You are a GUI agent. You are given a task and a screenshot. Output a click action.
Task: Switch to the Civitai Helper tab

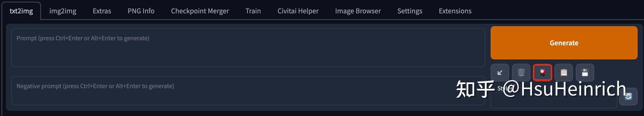298,11
